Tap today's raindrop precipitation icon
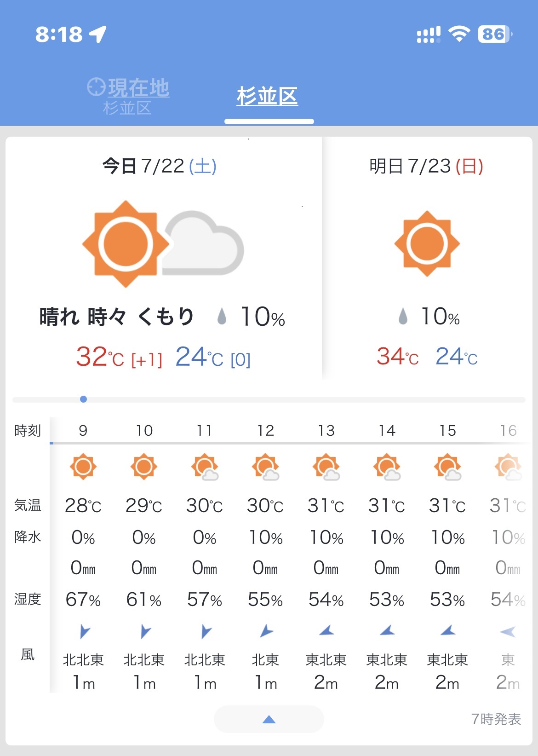 [222, 317]
